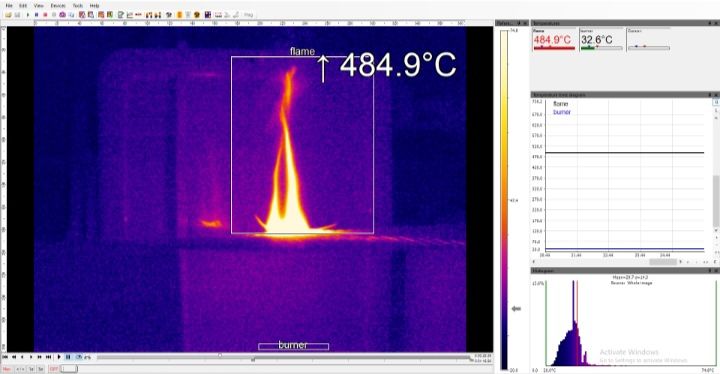This screenshot has height=374, width=720.
Task: Click the playback position slider handle
Action: 219,355
